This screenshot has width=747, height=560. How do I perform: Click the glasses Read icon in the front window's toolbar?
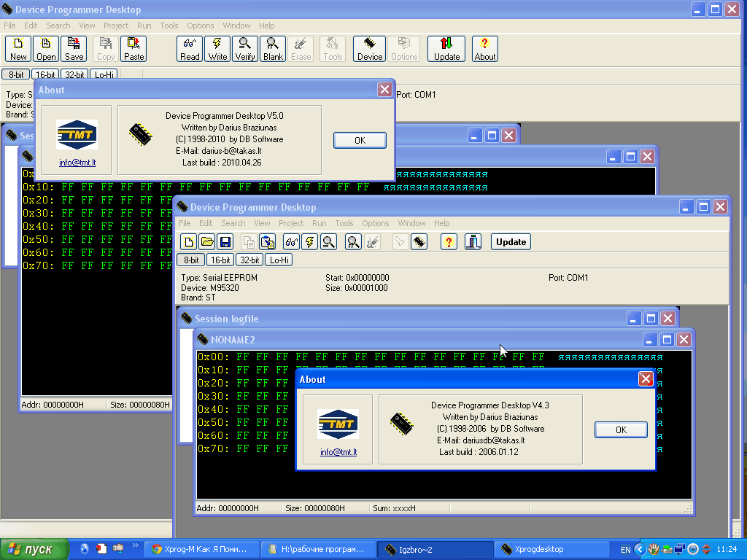click(292, 242)
